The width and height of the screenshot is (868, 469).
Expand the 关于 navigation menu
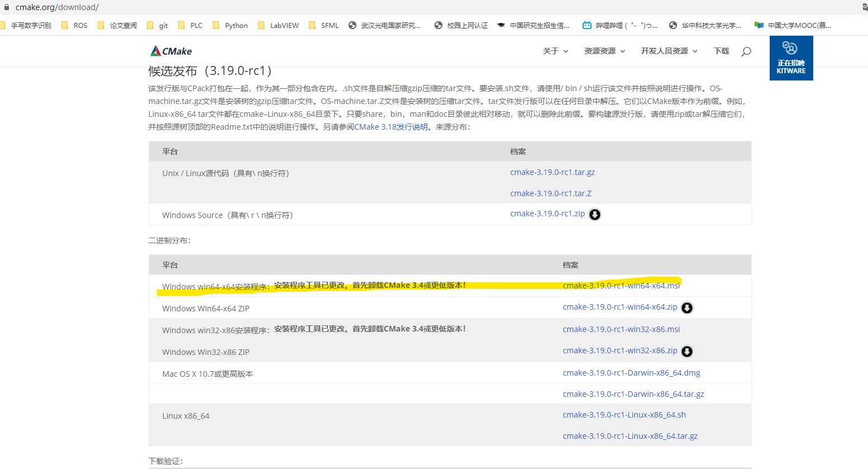tap(555, 51)
